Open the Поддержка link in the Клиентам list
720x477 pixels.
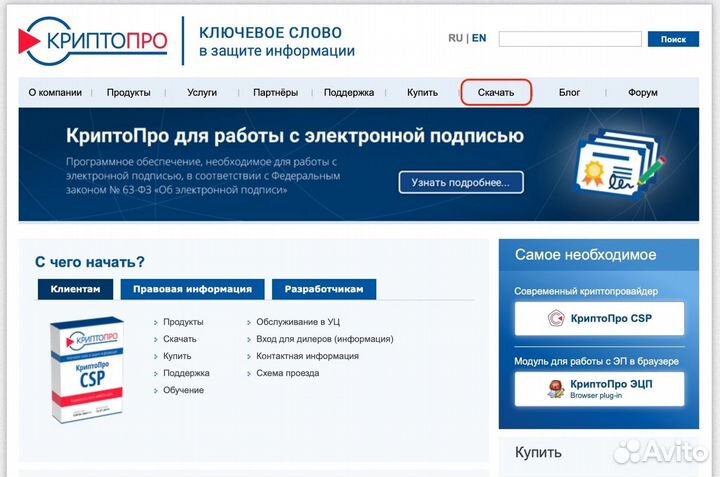point(186,373)
